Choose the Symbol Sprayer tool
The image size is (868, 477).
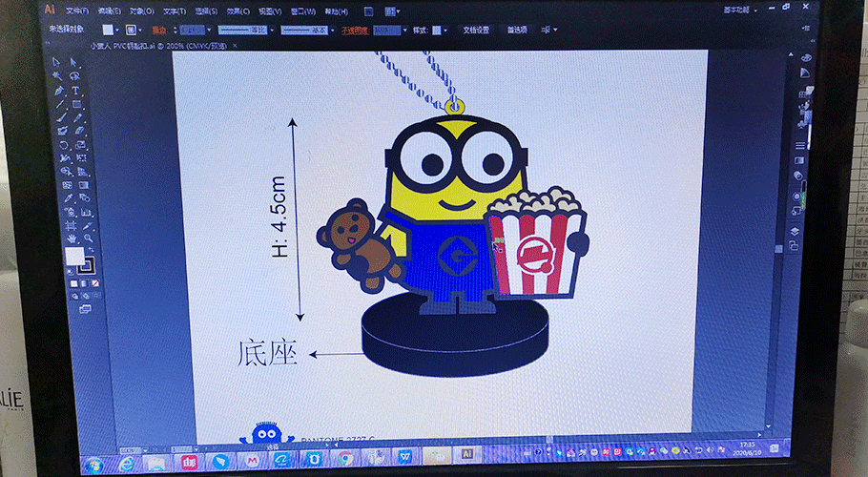[x=70, y=212]
